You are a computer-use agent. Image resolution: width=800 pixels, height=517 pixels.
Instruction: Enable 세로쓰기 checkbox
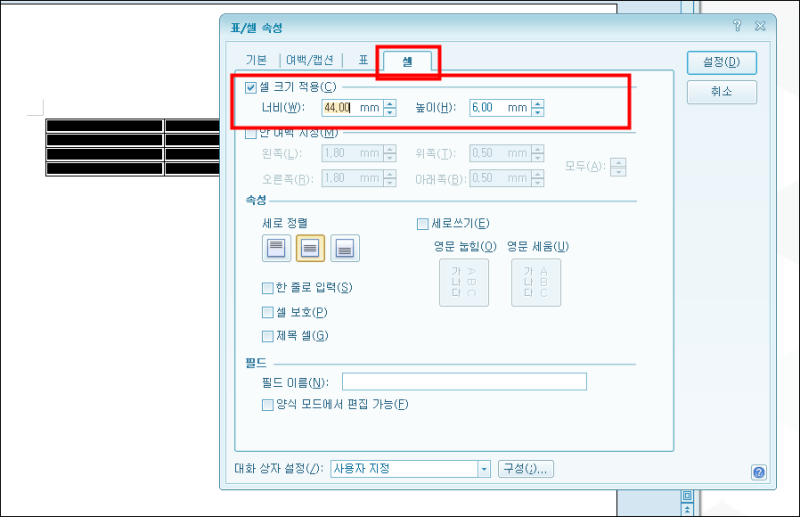[422, 224]
